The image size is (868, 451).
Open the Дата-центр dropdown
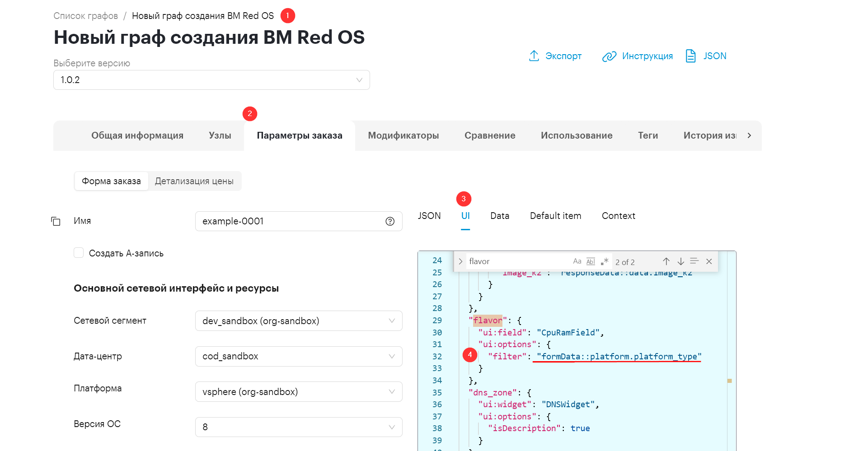tap(299, 356)
